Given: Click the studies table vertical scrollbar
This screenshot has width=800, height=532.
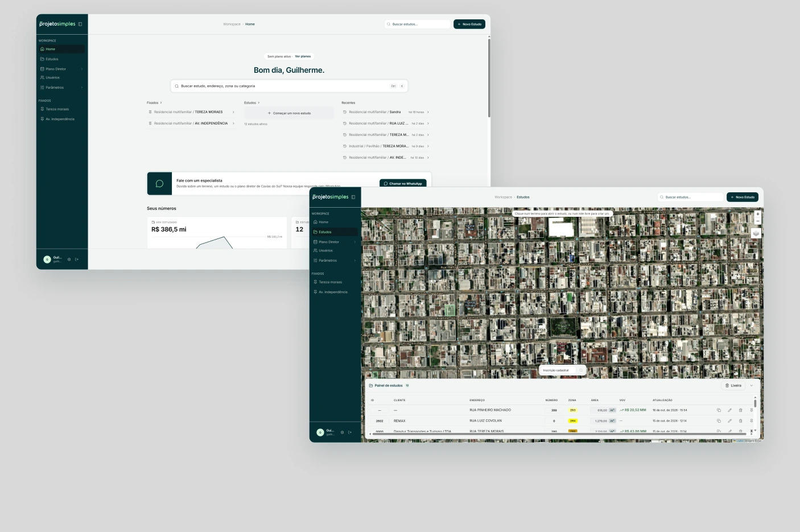Looking at the screenshot, I should (x=755, y=403).
